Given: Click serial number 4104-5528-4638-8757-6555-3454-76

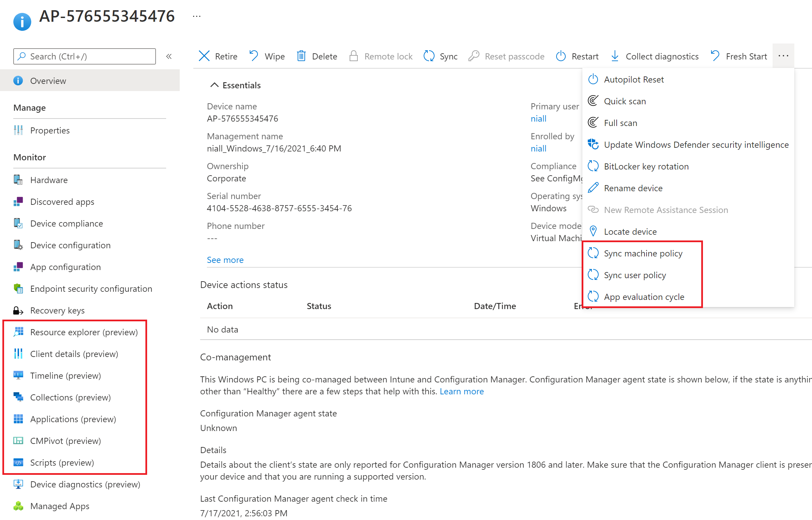Looking at the screenshot, I should click(x=279, y=208).
